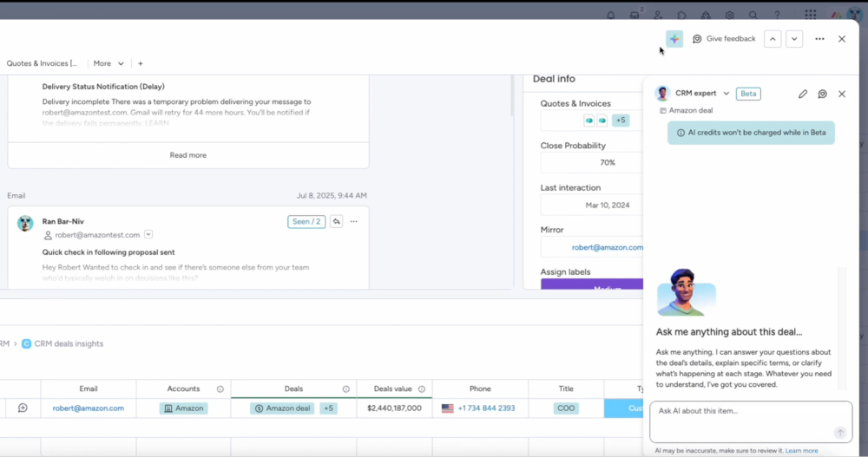Go to next item with down chevron
Image resolution: width=868 pixels, height=457 pixels.
[794, 39]
